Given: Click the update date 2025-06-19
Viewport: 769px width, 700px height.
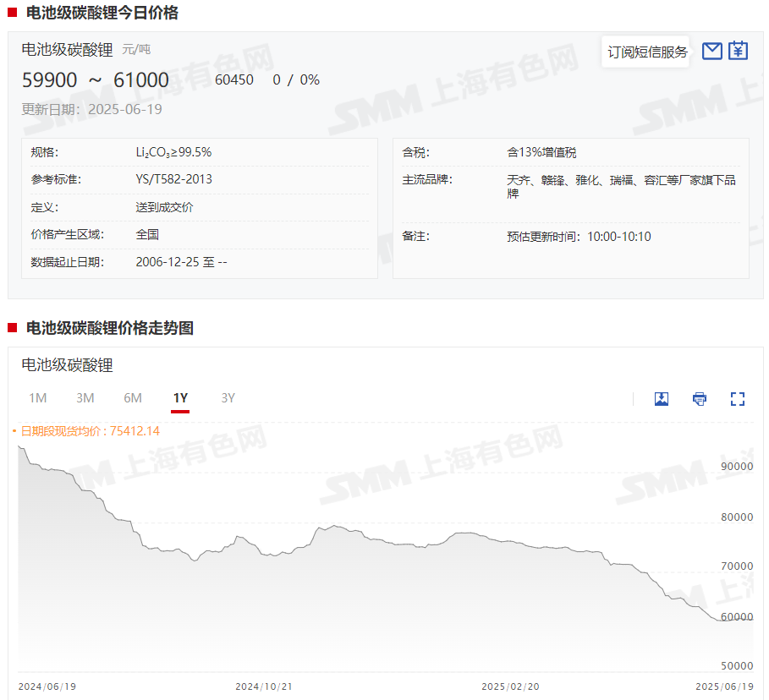Looking at the screenshot, I should pyautogui.click(x=125, y=109).
